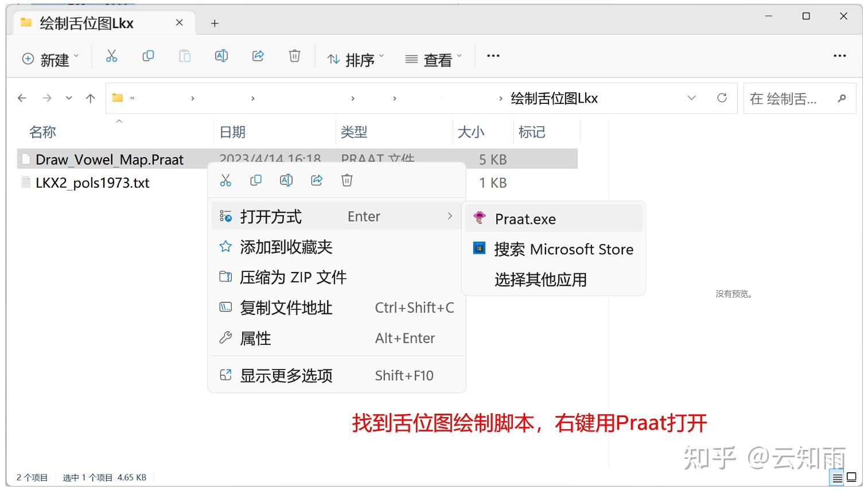The width and height of the screenshot is (868, 494).
Task: Click the Rename icon in the top toolbar
Action: [x=221, y=56]
